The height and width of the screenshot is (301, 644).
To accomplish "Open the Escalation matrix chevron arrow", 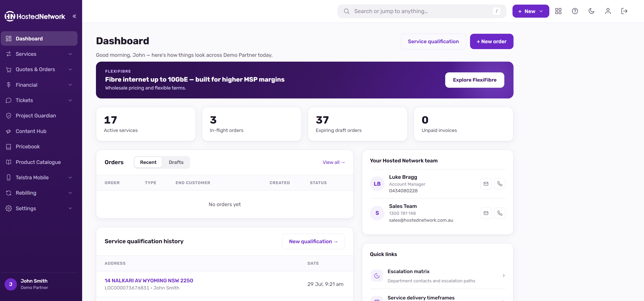I will tap(504, 276).
